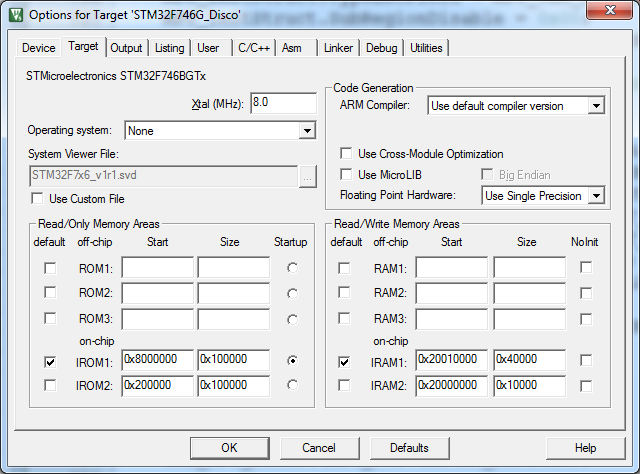
Task: Open the Linker tab
Action: click(338, 48)
